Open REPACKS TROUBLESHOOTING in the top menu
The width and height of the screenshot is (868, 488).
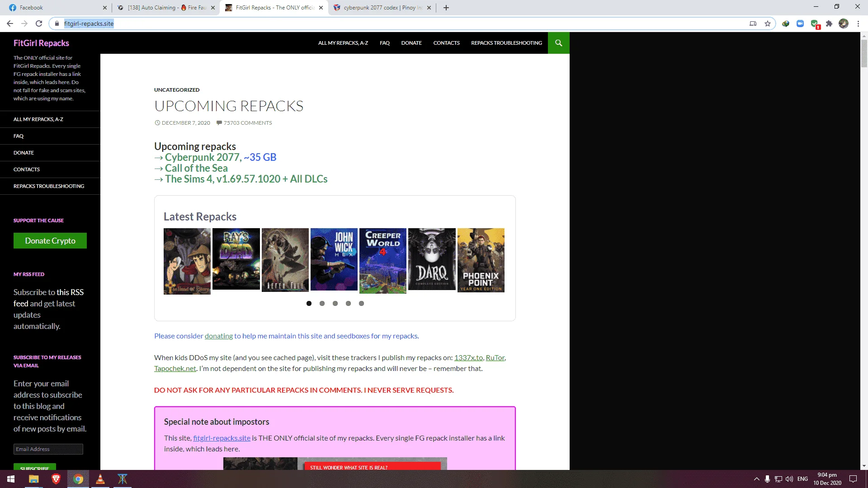pyautogui.click(x=506, y=43)
